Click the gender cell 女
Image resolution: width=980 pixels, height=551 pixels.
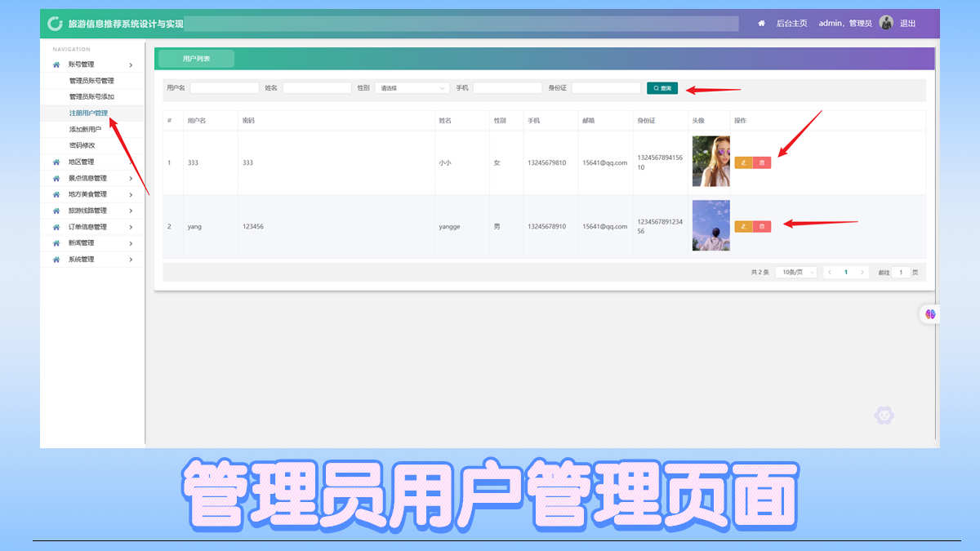coord(497,162)
